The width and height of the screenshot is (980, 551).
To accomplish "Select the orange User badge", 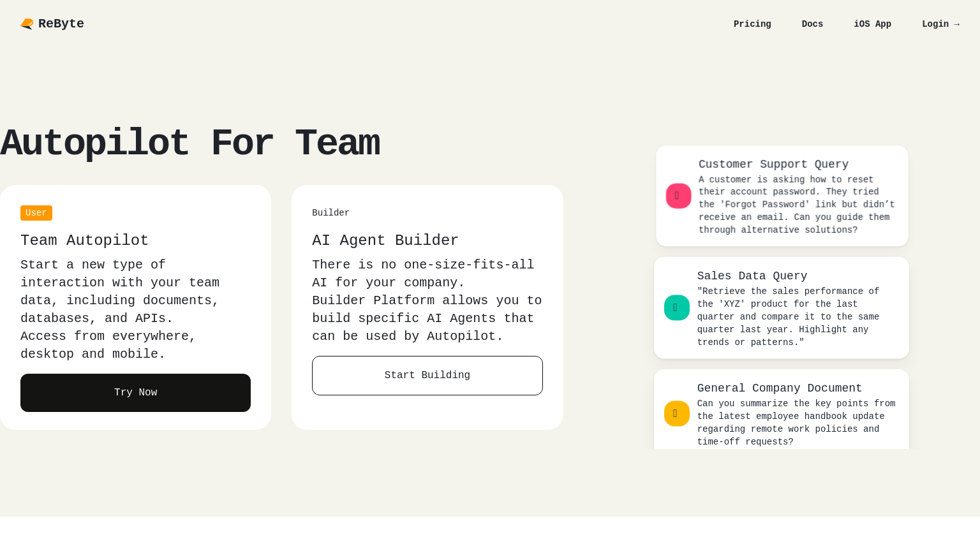I will pos(36,213).
